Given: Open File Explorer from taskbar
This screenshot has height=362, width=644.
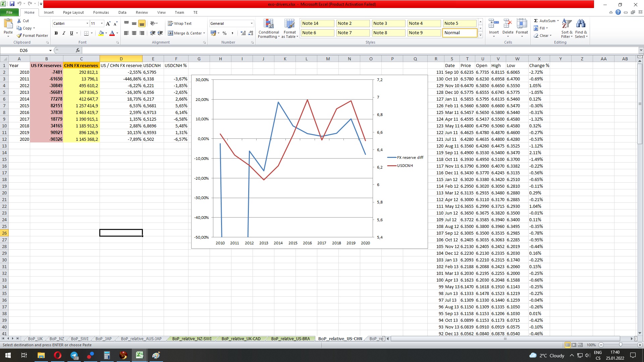Looking at the screenshot, I should click(41, 355).
